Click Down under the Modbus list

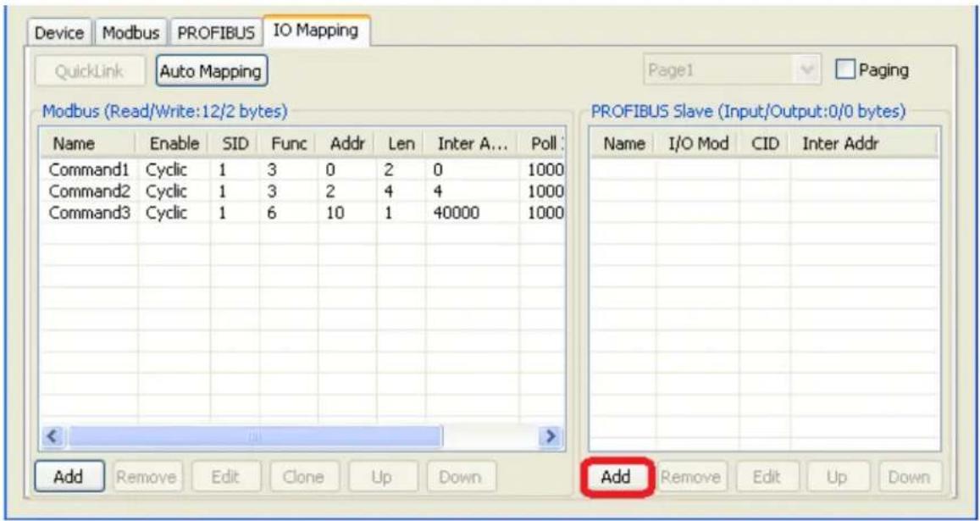pyautogui.click(x=461, y=477)
